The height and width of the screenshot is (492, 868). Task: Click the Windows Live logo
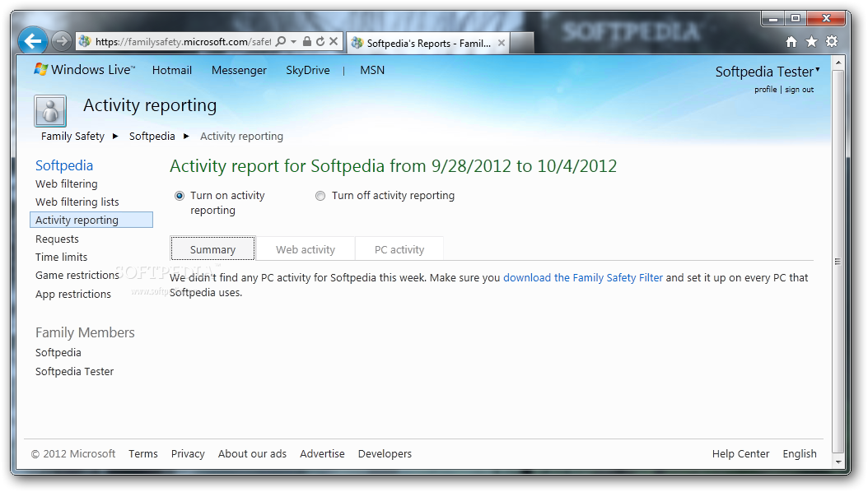pyautogui.click(x=85, y=70)
